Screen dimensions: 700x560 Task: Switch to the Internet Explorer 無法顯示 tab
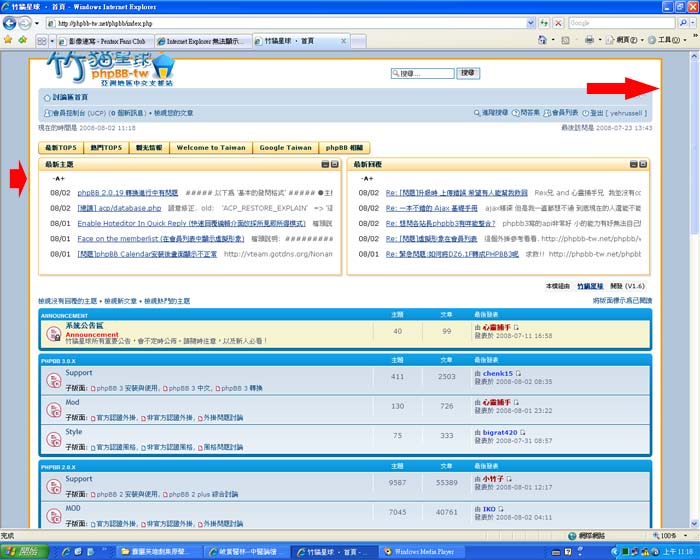204,41
